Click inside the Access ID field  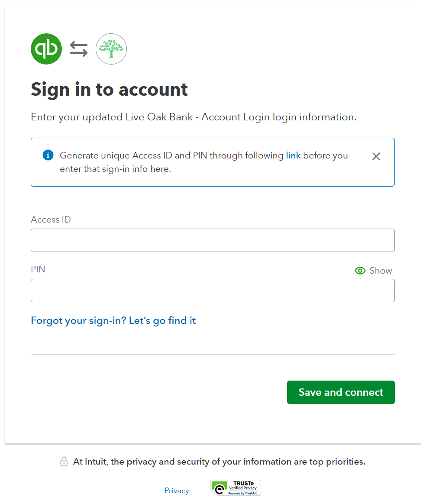[213, 240]
